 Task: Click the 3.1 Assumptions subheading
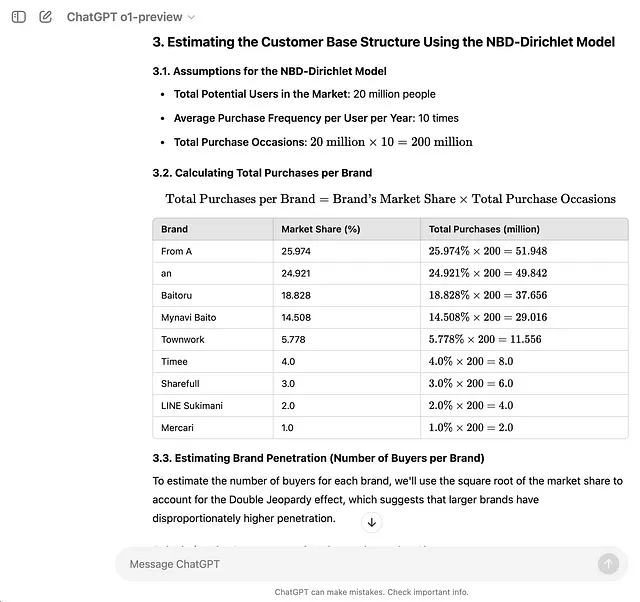pos(269,71)
